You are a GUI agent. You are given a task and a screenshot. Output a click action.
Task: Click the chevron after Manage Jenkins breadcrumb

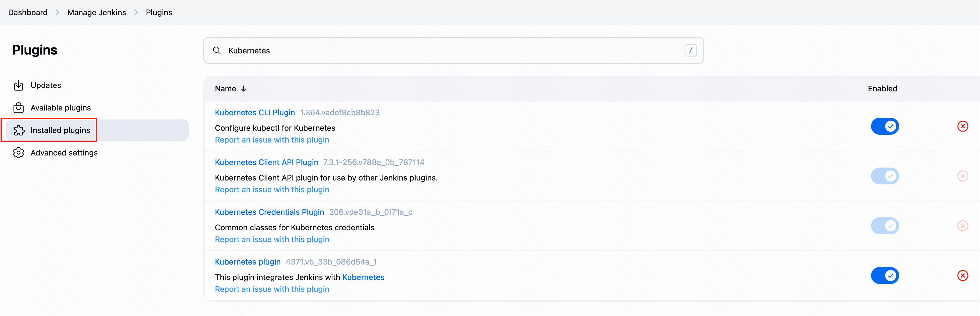(136, 13)
